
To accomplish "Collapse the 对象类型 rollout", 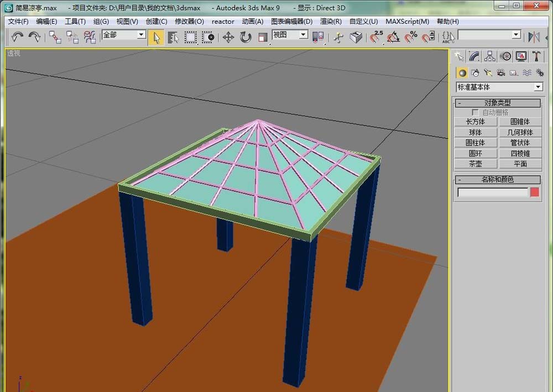I will pyautogui.click(x=498, y=103).
